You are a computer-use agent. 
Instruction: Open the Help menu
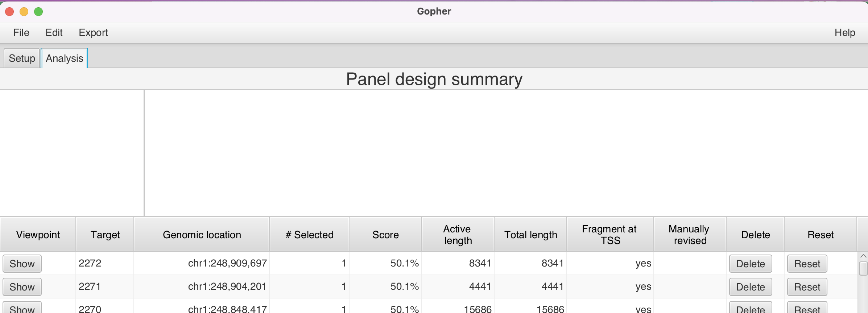coord(845,32)
